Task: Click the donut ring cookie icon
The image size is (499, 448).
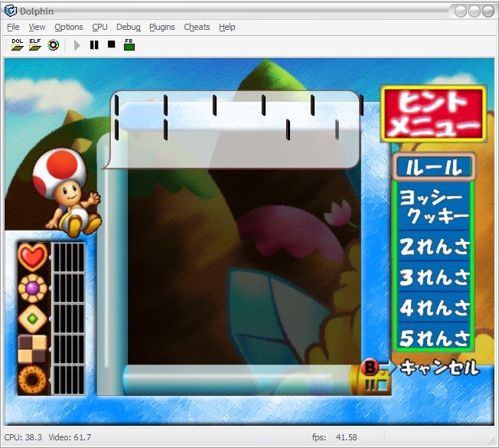Action: tap(32, 380)
